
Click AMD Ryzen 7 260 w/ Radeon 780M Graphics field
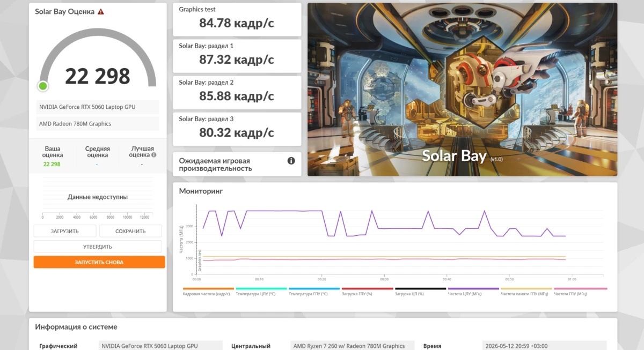pos(352,346)
